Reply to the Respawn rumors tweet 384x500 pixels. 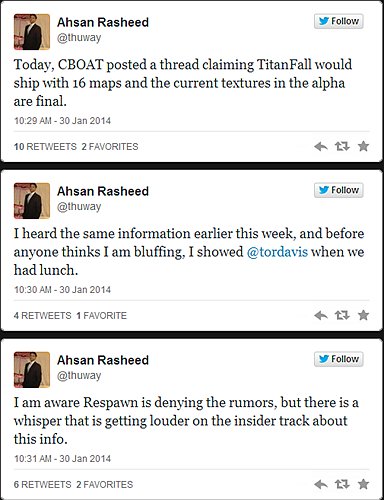coord(321,484)
